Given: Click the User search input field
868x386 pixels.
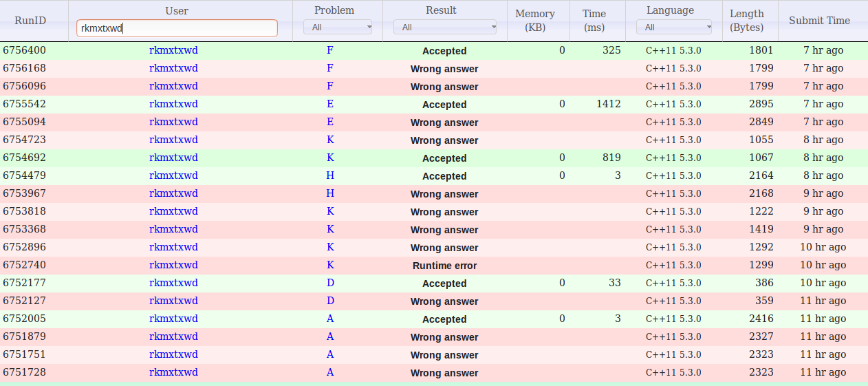Looking at the screenshot, I should pyautogui.click(x=177, y=28).
